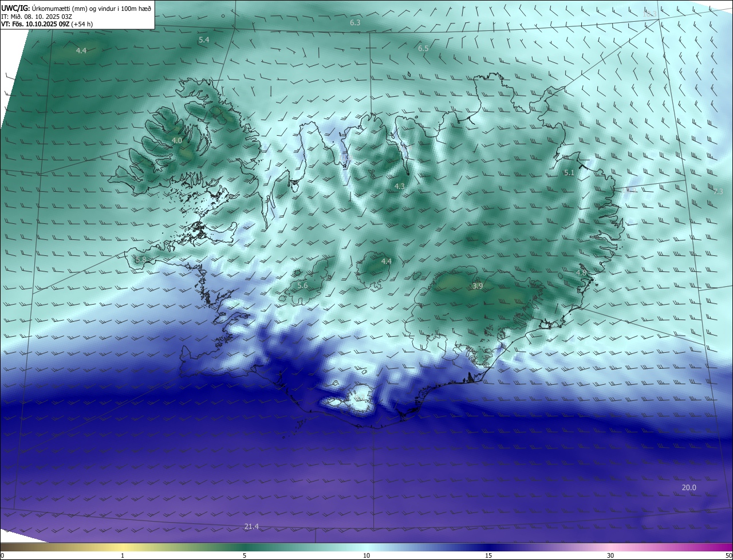733x560 pixels.
Task: Click the 0 tick label on the color scale
Action: (2, 555)
